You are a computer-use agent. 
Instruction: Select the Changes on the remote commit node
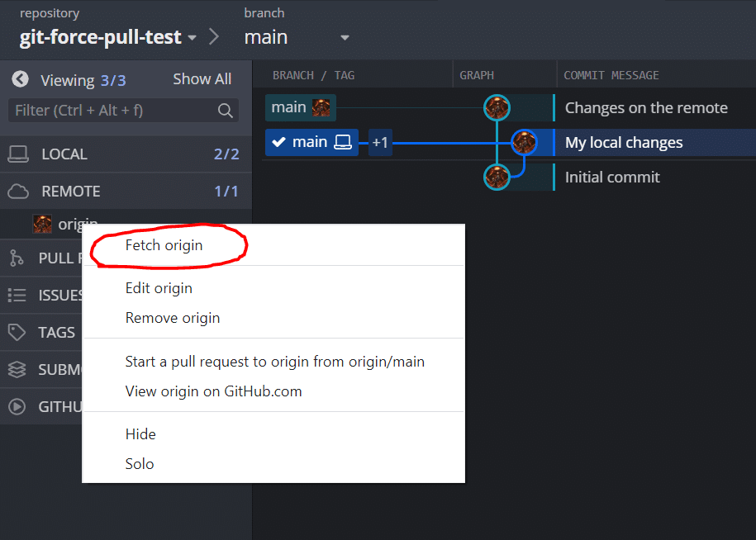point(497,107)
